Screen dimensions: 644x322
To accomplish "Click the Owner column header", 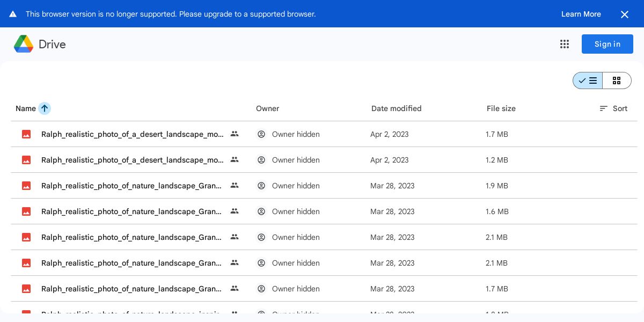I will tap(268, 108).
